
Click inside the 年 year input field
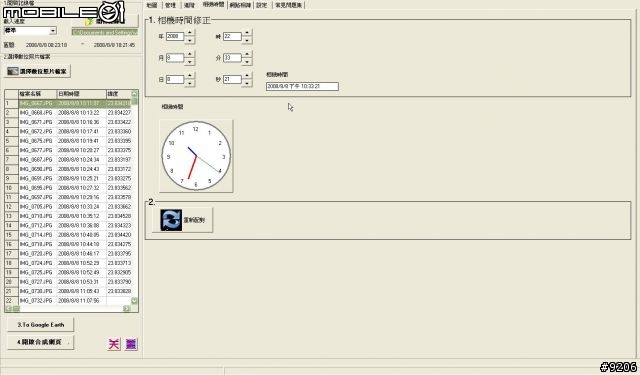point(175,36)
